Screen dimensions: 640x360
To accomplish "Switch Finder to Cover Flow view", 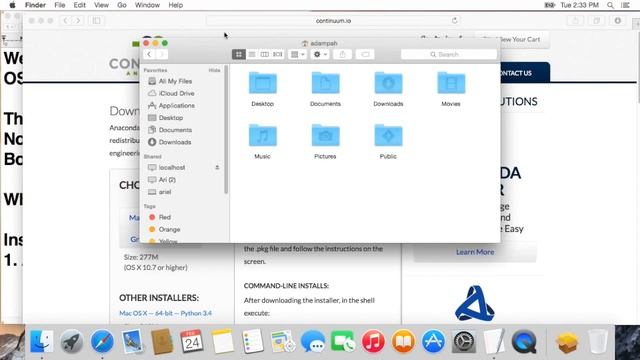I will coord(278,54).
